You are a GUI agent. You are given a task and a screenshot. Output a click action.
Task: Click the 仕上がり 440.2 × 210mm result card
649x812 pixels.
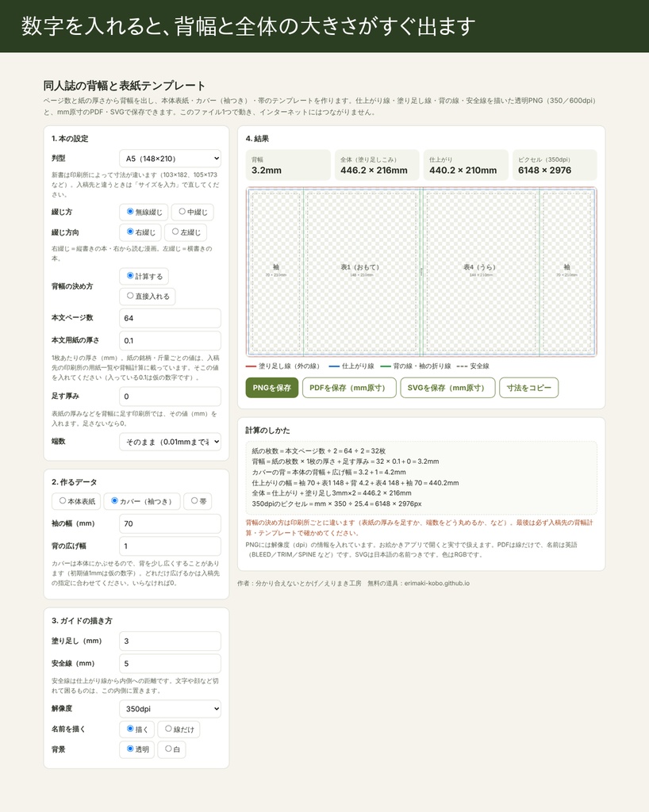coord(466,165)
